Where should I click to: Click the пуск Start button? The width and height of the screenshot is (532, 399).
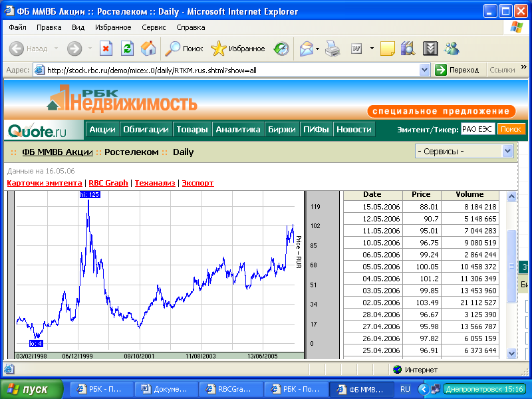pos(31,389)
